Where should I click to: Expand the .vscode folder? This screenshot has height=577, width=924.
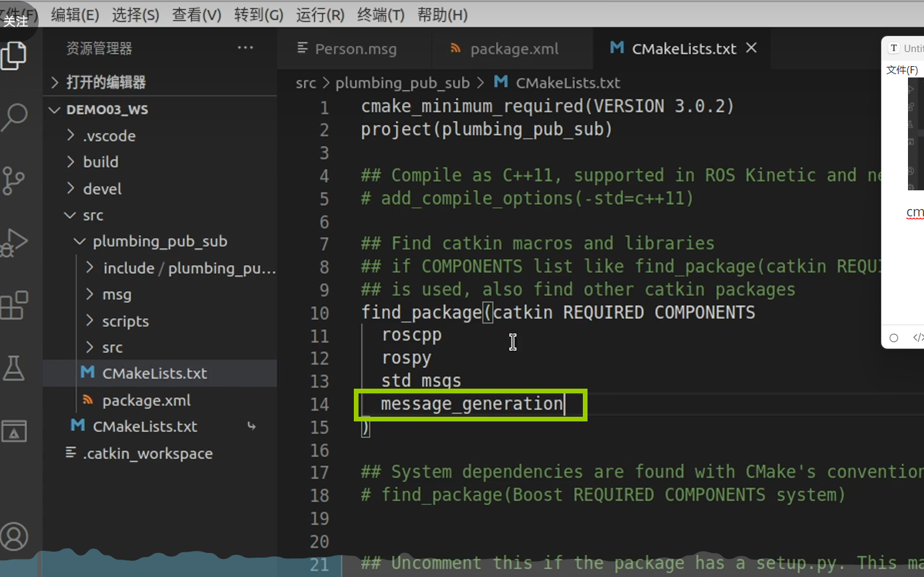coord(160,136)
